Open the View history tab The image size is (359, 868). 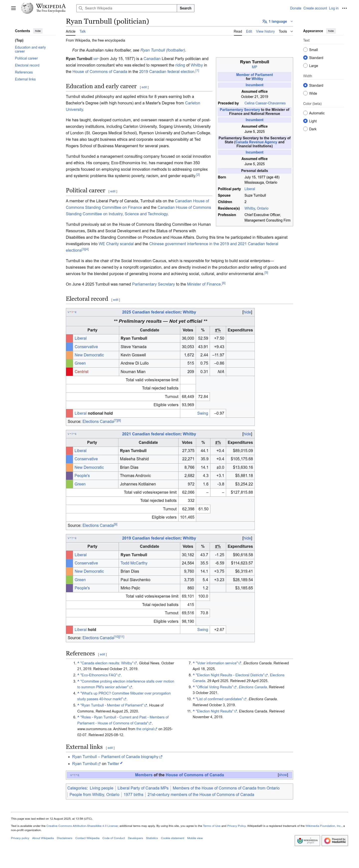point(265,31)
